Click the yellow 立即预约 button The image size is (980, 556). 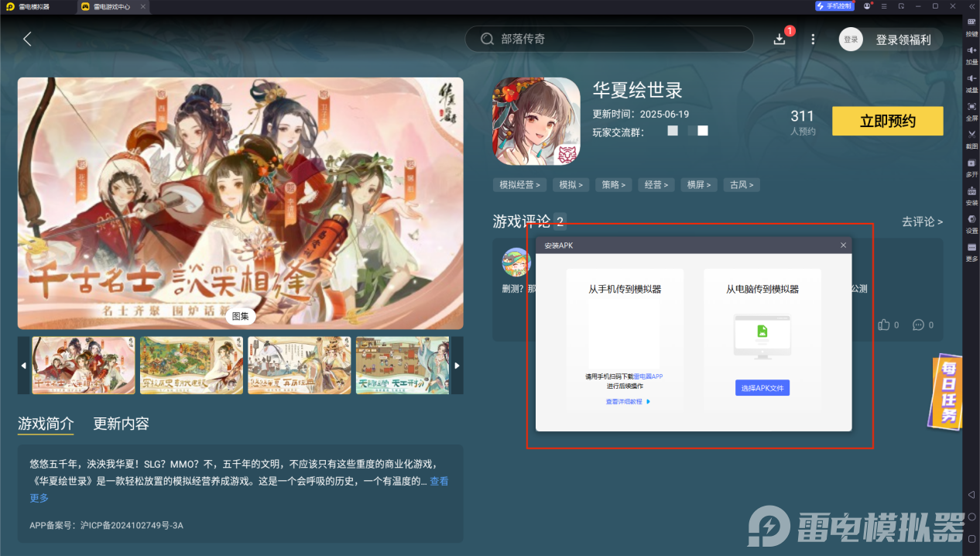[x=888, y=121]
